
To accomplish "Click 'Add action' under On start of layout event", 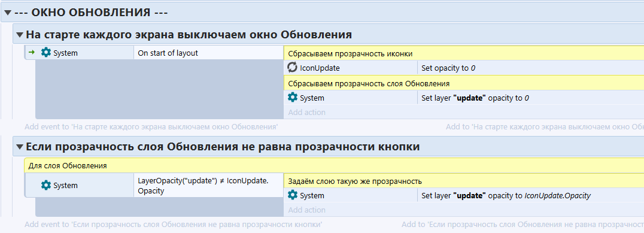I will coord(307,112).
